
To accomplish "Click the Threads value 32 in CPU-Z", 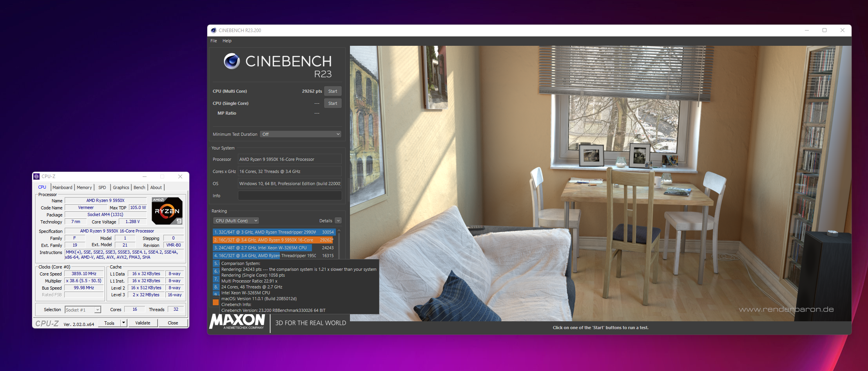I will pyautogui.click(x=176, y=309).
